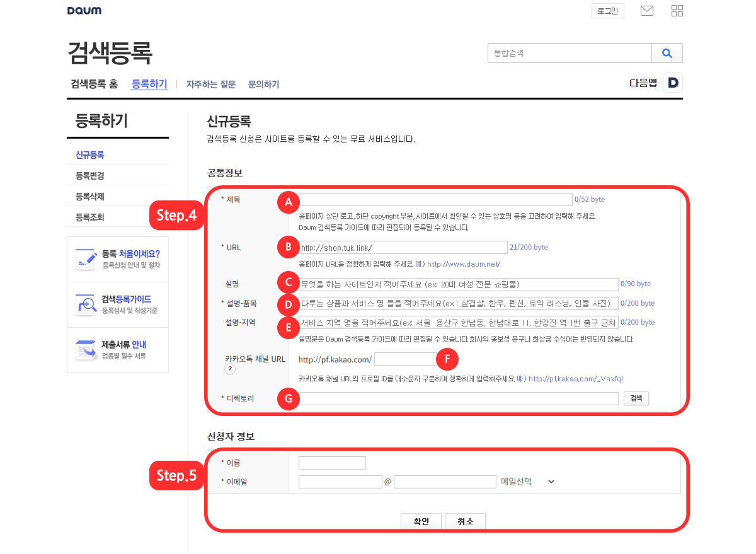Click the 설명-지역 input field
The image size is (756, 554).
click(x=459, y=322)
